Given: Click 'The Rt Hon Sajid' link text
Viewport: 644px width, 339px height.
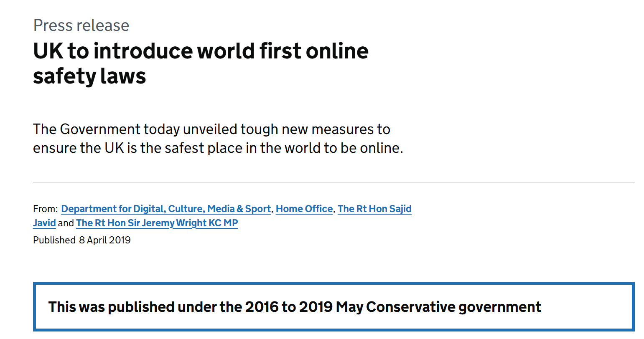Looking at the screenshot, I should pyautogui.click(x=374, y=209).
